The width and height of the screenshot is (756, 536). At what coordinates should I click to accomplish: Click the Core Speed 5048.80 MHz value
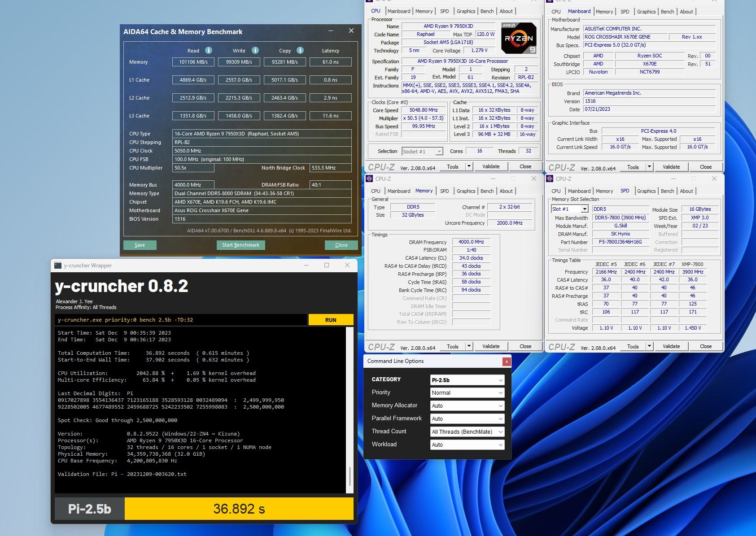tap(424, 110)
